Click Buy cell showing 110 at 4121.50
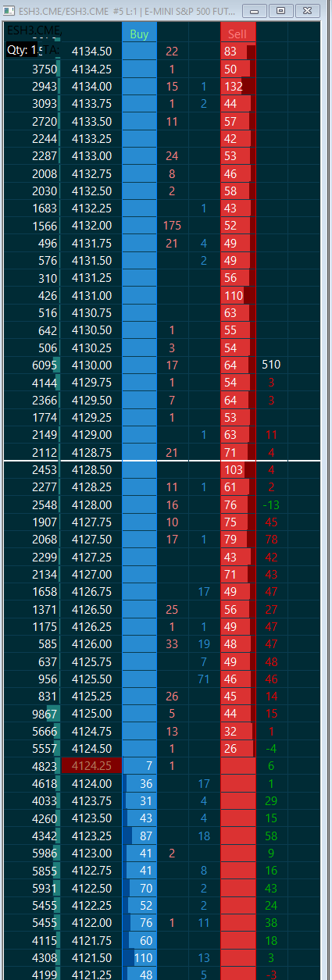Viewport: 332px width, 980px height. (x=140, y=957)
